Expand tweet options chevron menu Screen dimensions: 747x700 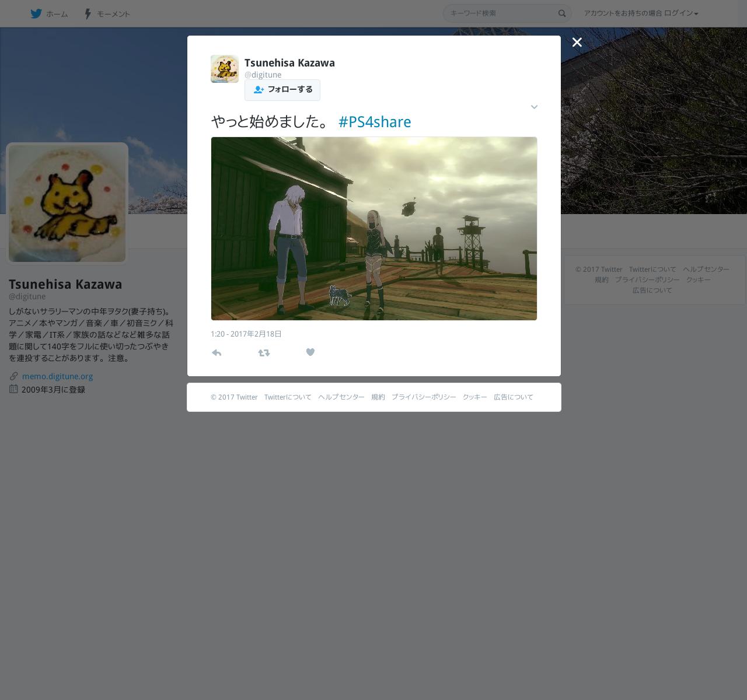tap(534, 107)
